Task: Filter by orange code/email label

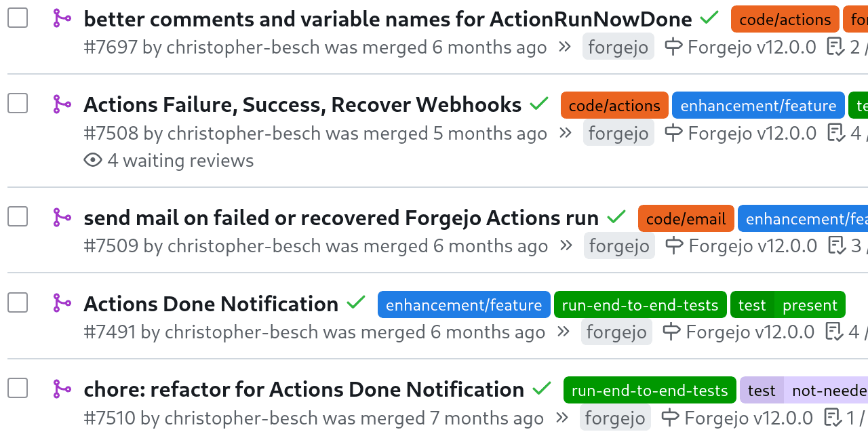Action: [686, 218]
